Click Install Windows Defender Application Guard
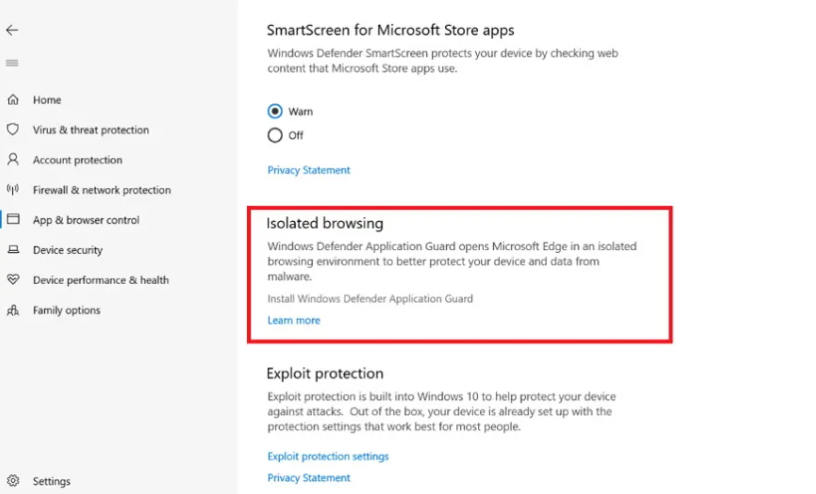816x494 pixels. point(370,298)
